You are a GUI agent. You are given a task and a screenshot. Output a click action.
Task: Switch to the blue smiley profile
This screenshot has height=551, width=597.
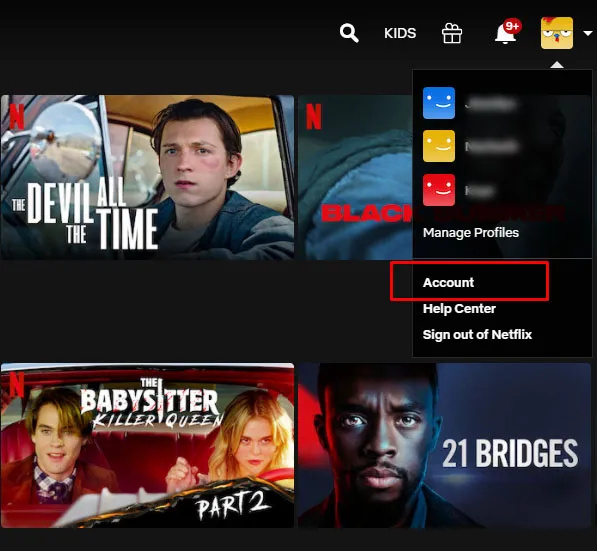coord(439,103)
